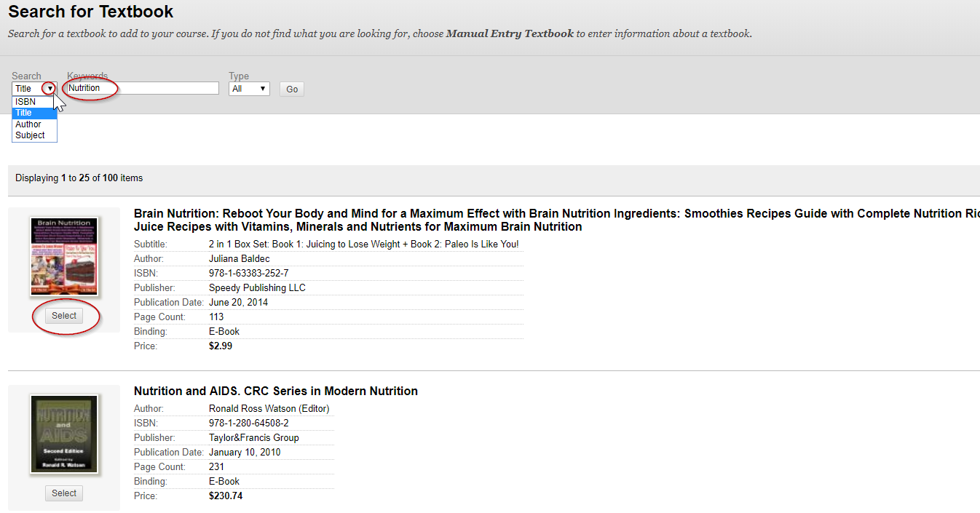Expand the Type dropdown set to All
This screenshot has width=980, height=513.
[249, 89]
